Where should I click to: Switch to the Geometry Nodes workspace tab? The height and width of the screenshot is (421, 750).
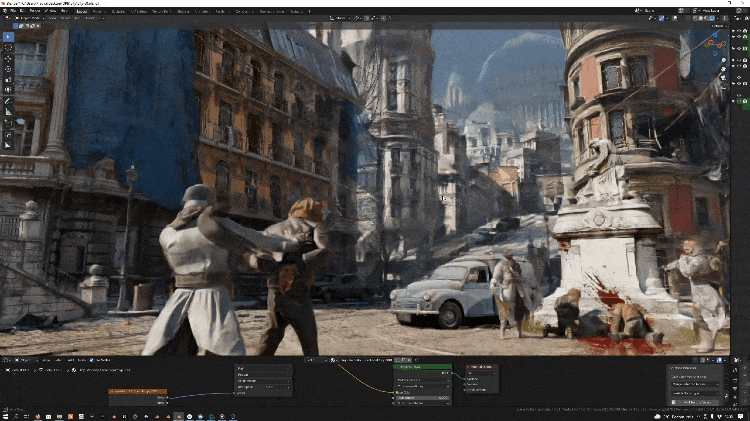[272, 11]
